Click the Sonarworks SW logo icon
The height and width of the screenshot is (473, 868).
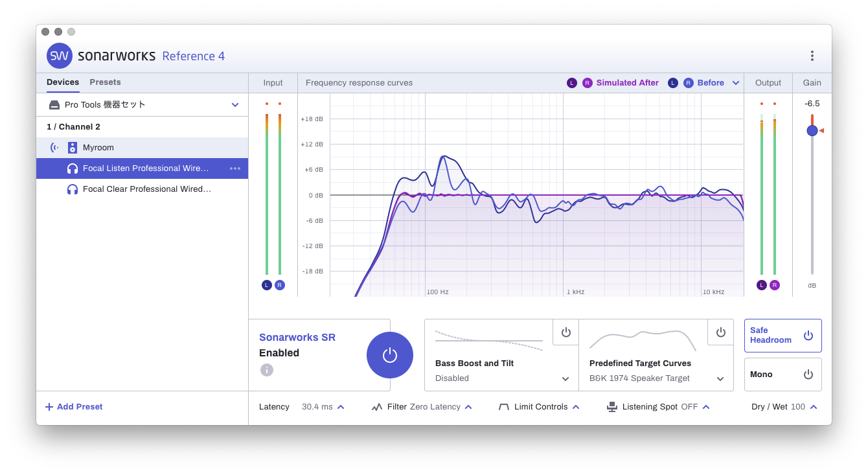pos(60,56)
